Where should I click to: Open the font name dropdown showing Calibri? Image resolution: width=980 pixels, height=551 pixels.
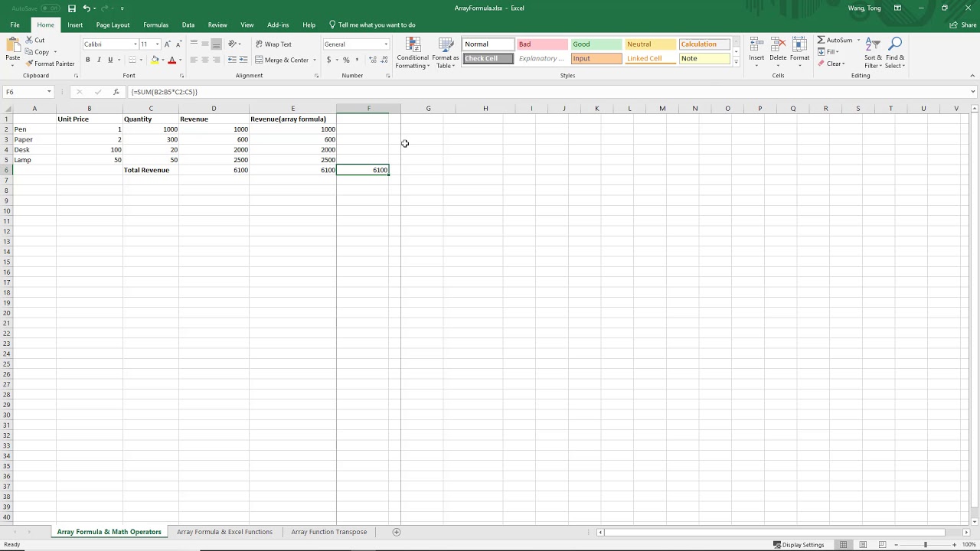point(136,44)
